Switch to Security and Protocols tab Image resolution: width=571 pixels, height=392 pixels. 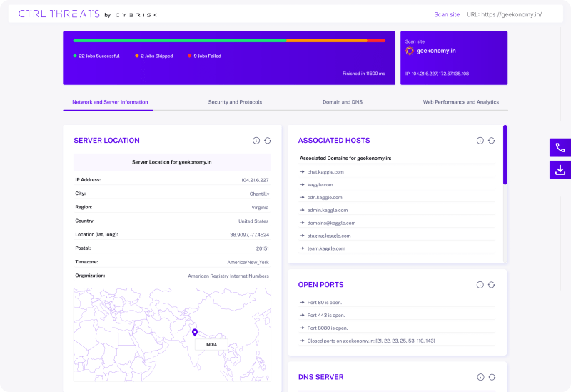coord(235,102)
